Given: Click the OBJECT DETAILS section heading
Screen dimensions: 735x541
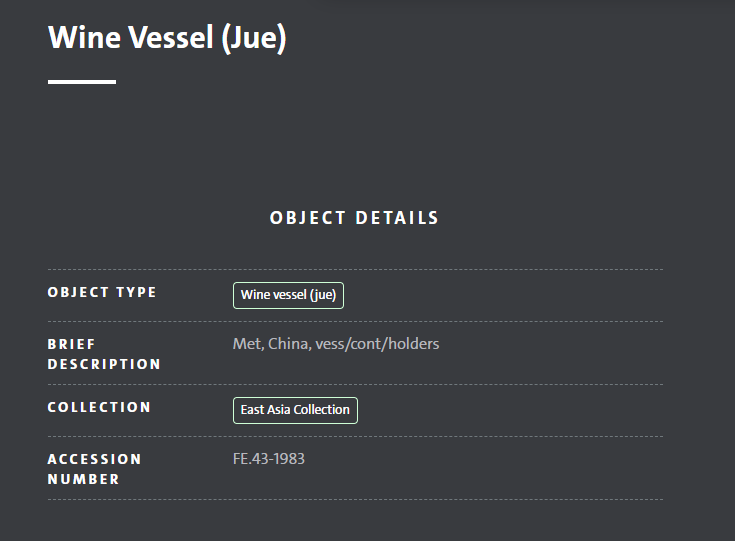Looking at the screenshot, I should point(354,218).
